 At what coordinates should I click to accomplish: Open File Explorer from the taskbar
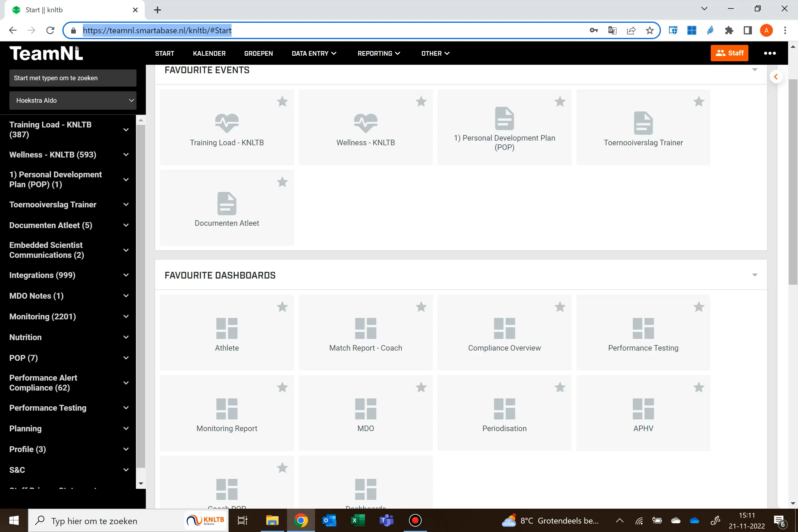click(272, 520)
